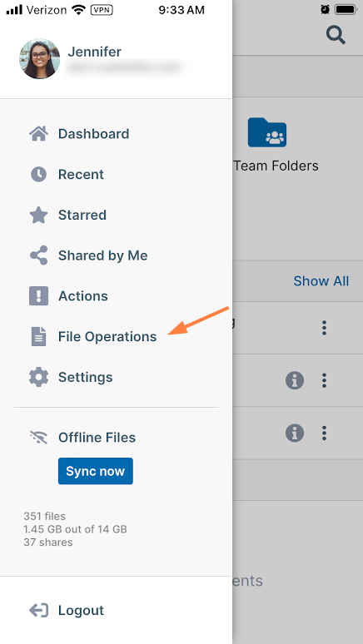Tap the Settings gear icon
The height and width of the screenshot is (644, 363).
point(38,377)
